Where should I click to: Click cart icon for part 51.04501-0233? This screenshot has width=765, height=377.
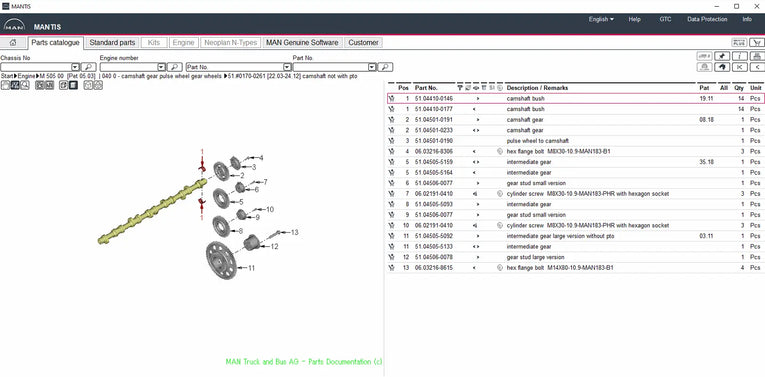(x=391, y=130)
